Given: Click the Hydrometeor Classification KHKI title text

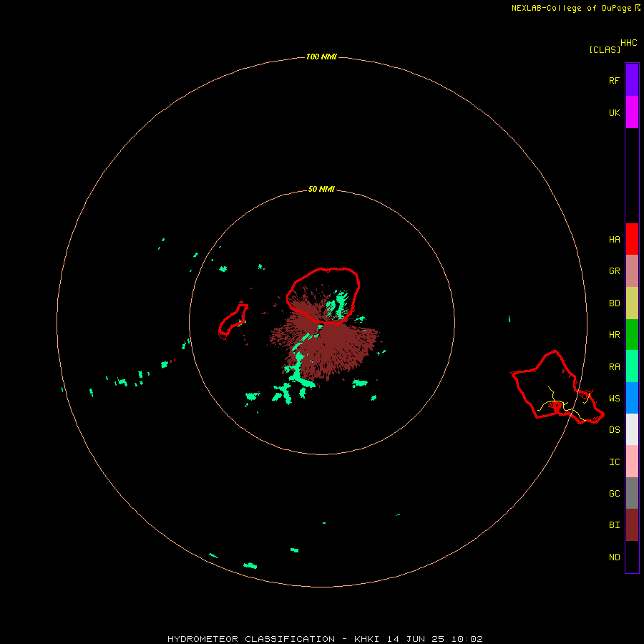Looking at the screenshot, I should [325, 639].
